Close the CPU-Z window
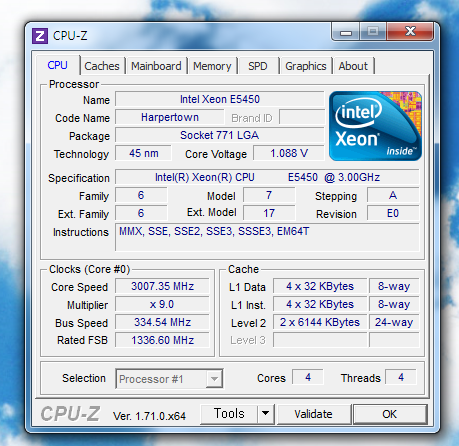The image size is (459, 446). [410, 31]
